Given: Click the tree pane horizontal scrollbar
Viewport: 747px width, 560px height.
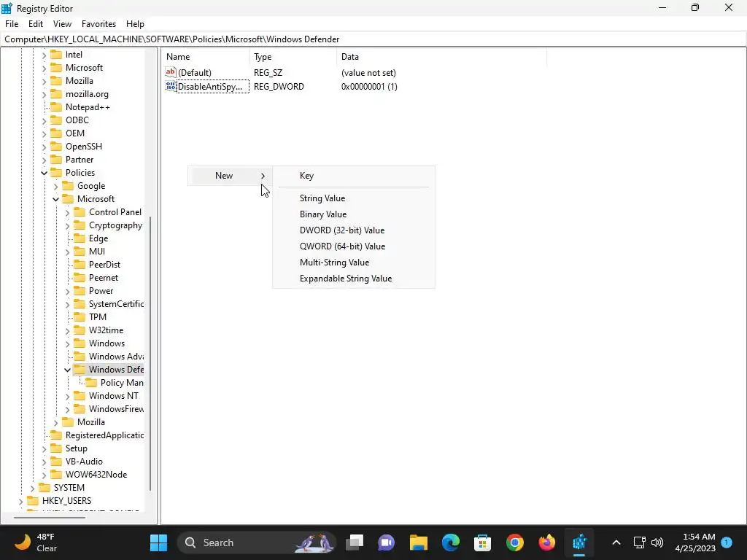Looking at the screenshot, I should [x=50, y=517].
